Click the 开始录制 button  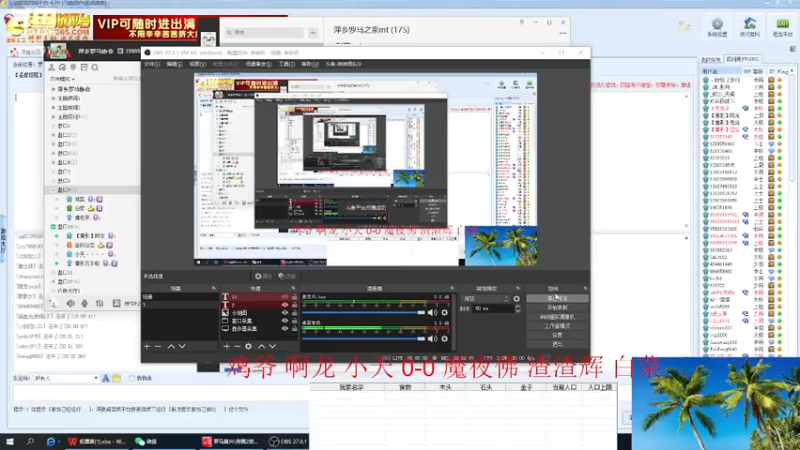[x=557, y=308]
